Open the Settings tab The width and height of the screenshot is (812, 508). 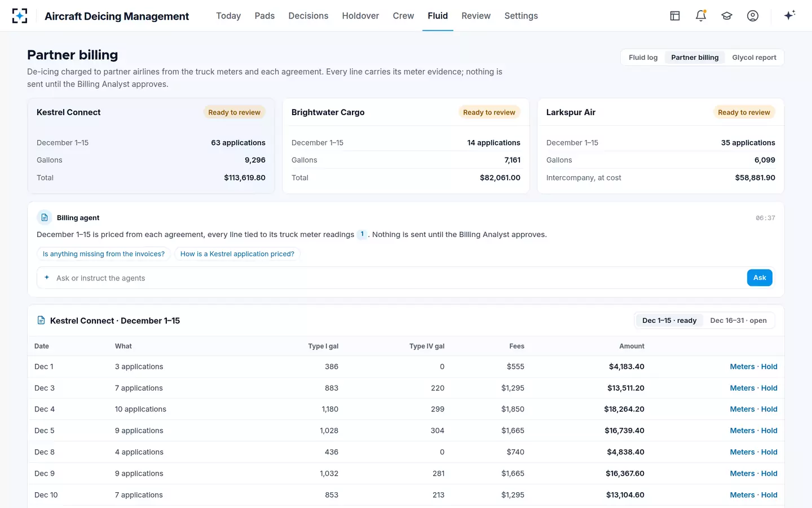tap(521, 16)
